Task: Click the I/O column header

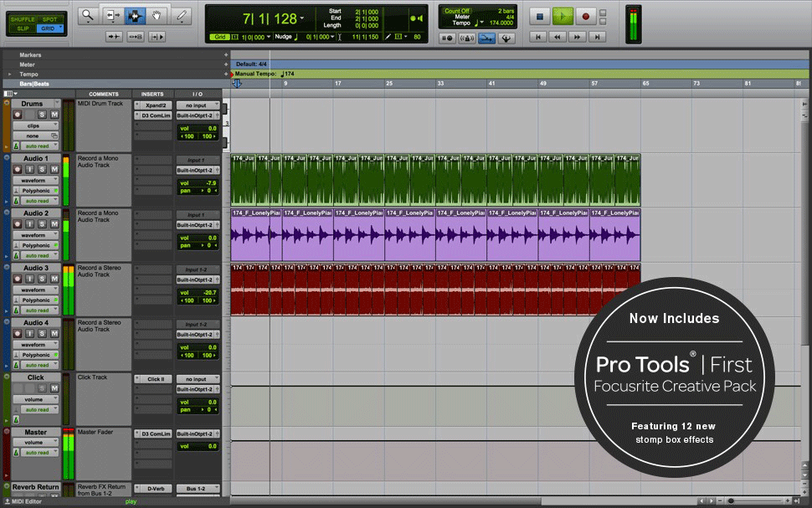Action: [198, 95]
